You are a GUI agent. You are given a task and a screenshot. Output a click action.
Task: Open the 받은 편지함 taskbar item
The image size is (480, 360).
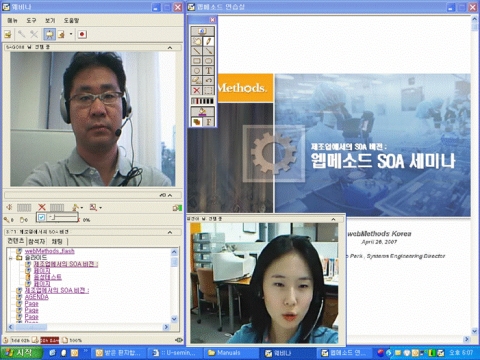pos(119,353)
